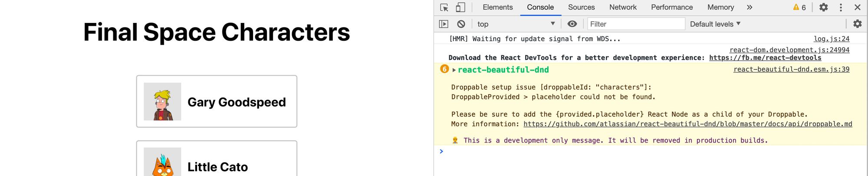Open the top JavaScript context dropdown

pos(516,24)
